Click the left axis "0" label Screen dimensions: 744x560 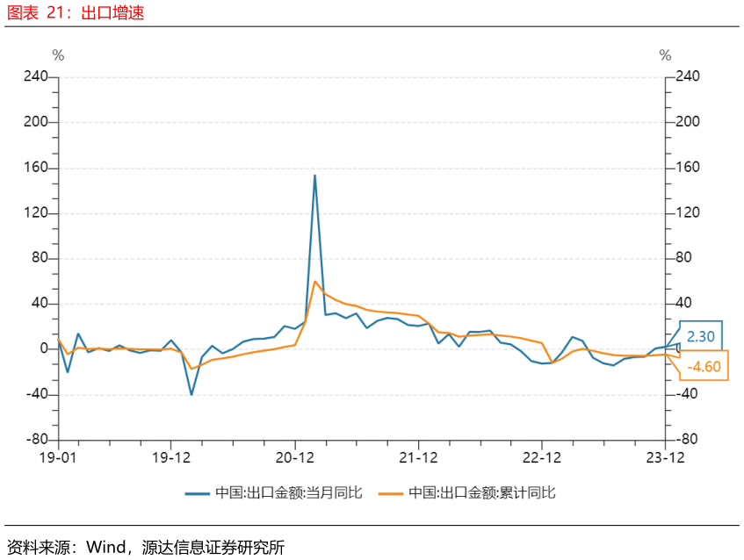point(44,348)
